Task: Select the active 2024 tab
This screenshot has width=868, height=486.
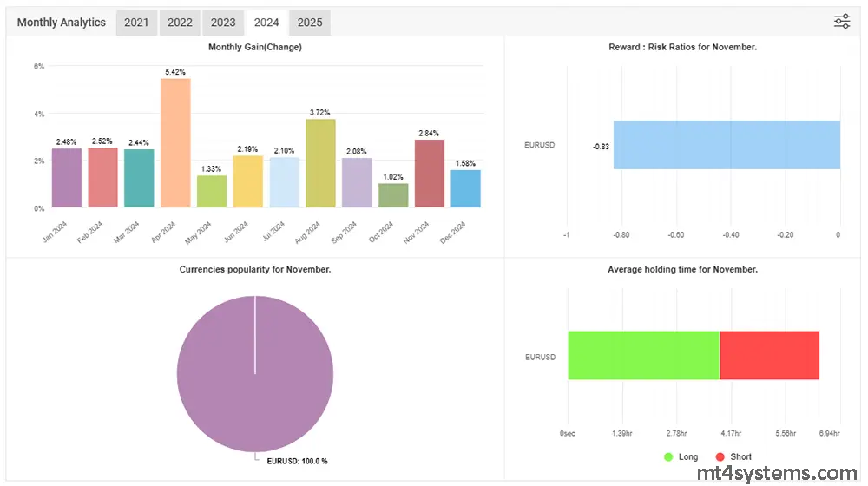Action: (x=266, y=23)
